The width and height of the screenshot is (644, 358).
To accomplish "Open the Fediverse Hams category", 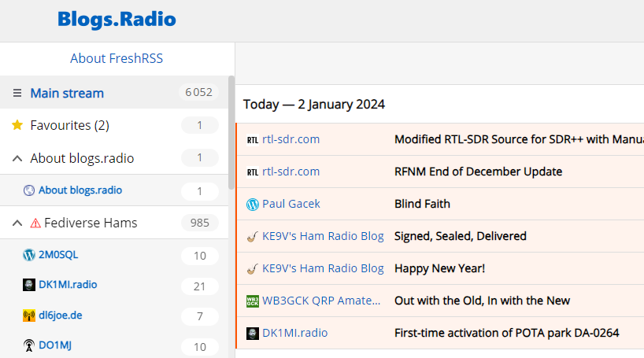I will [x=91, y=223].
